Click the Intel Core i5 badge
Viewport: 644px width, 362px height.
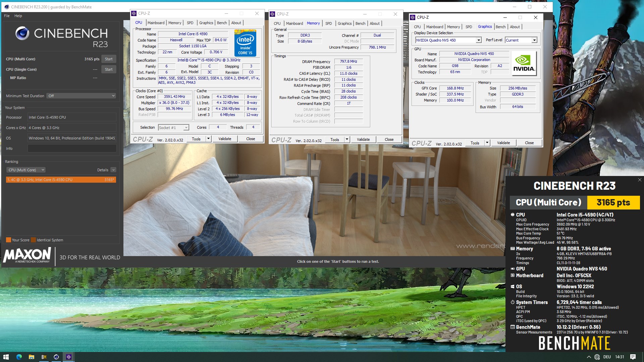click(245, 43)
